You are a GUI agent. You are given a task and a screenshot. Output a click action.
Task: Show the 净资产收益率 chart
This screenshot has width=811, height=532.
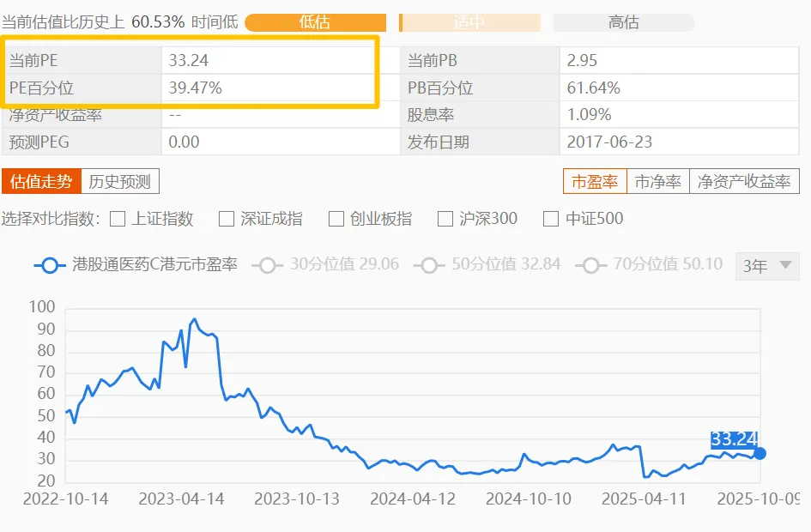tap(744, 181)
